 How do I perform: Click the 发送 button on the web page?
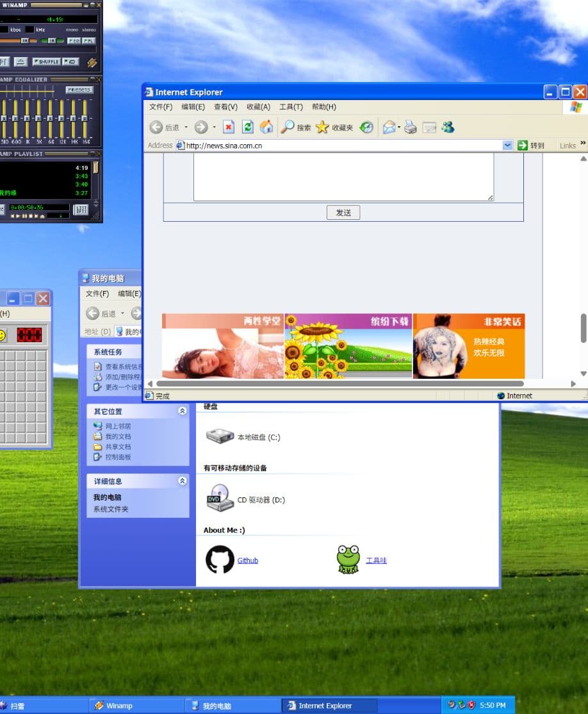tap(343, 213)
